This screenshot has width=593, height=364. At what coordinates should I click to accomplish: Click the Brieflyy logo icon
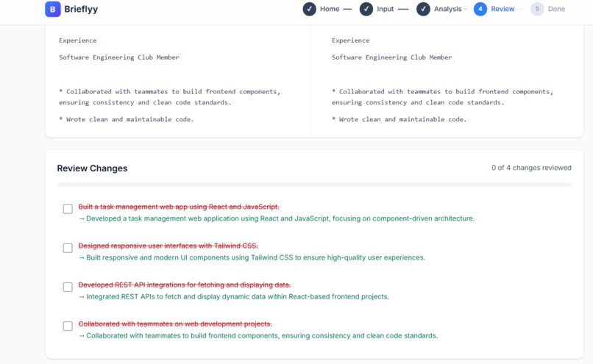tap(52, 9)
